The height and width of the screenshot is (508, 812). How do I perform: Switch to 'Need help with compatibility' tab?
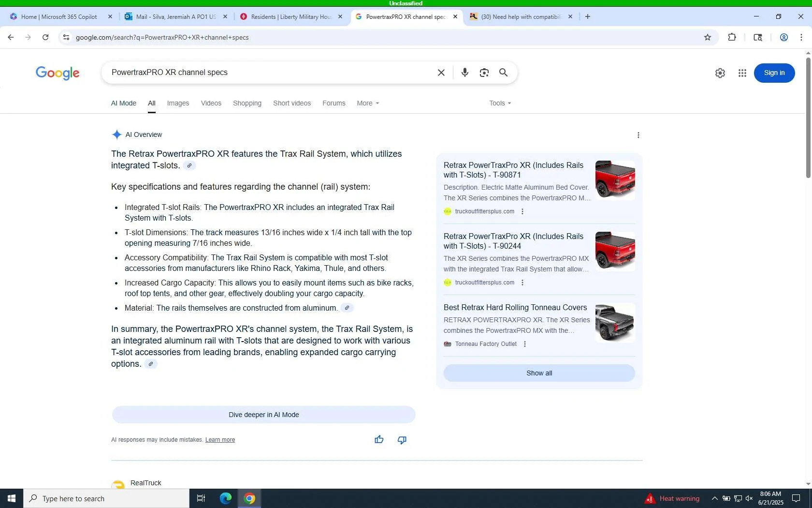[x=520, y=16]
